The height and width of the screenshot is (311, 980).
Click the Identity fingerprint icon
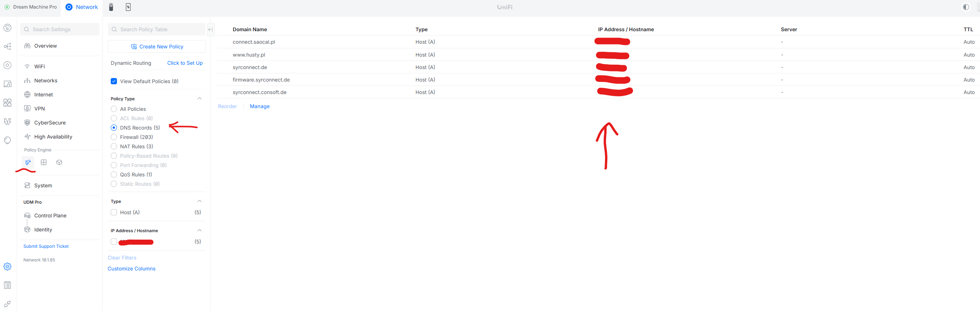pyautogui.click(x=27, y=229)
